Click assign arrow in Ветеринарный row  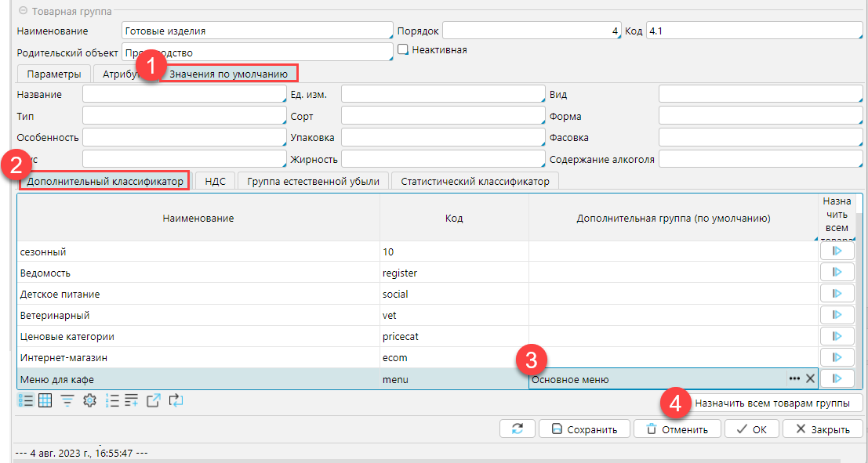837,315
